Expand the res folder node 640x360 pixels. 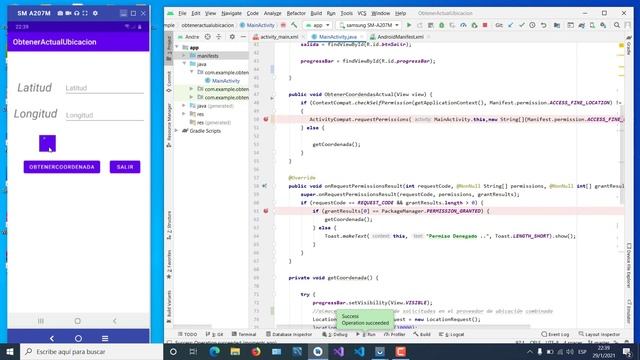(x=184, y=114)
